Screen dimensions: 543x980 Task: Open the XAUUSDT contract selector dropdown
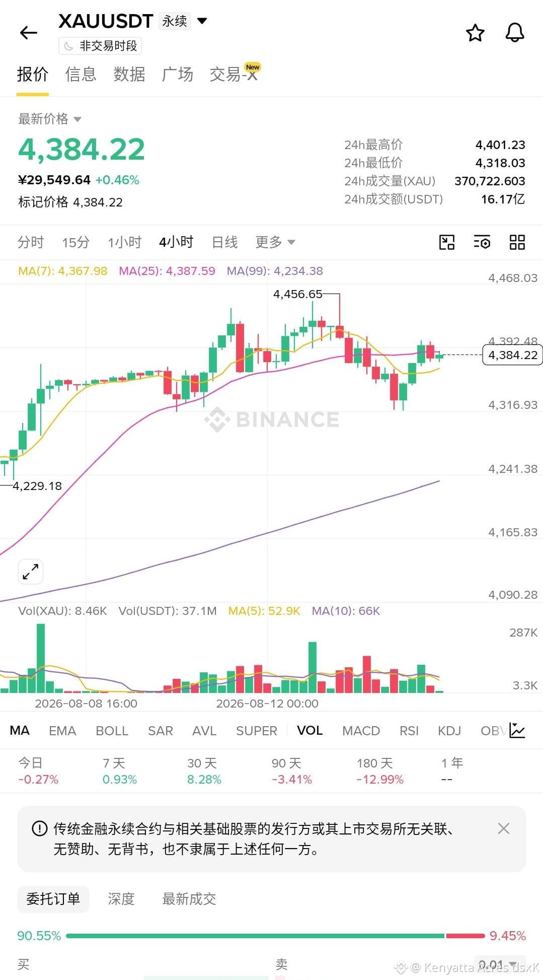(x=202, y=21)
